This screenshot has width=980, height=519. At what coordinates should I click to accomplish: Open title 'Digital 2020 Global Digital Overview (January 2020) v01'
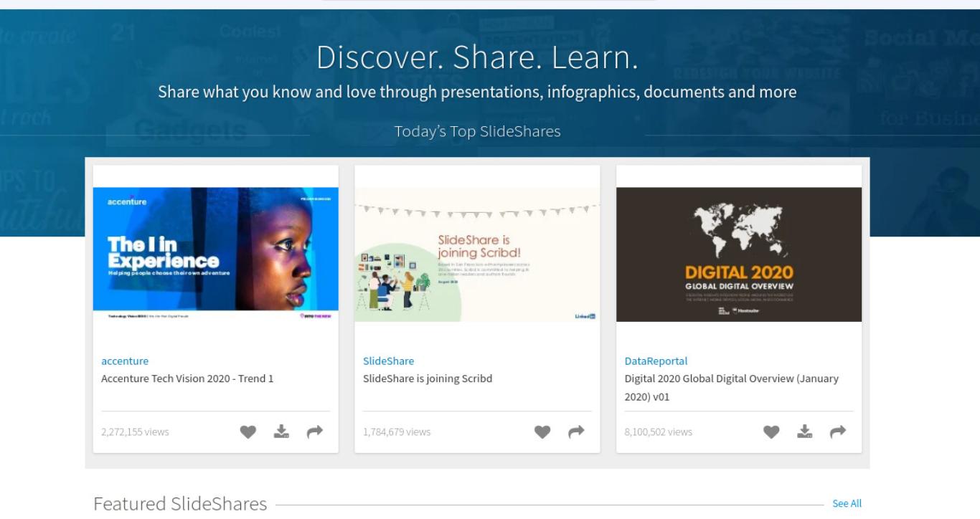tap(732, 387)
